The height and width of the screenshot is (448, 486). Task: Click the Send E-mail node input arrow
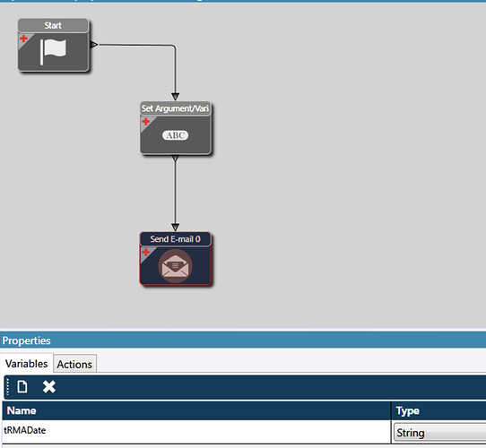[x=175, y=228]
